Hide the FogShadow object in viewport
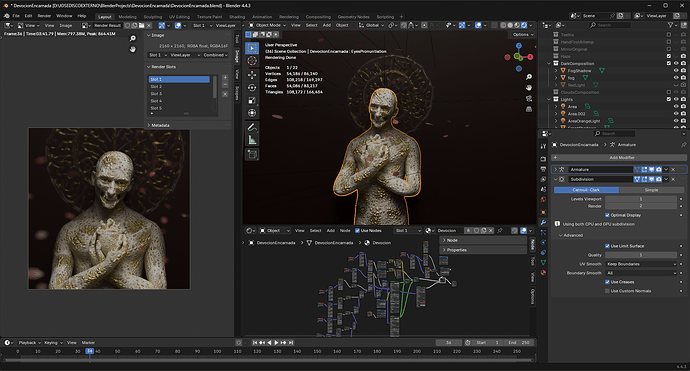Image resolution: width=690 pixels, height=371 pixels. (676, 71)
